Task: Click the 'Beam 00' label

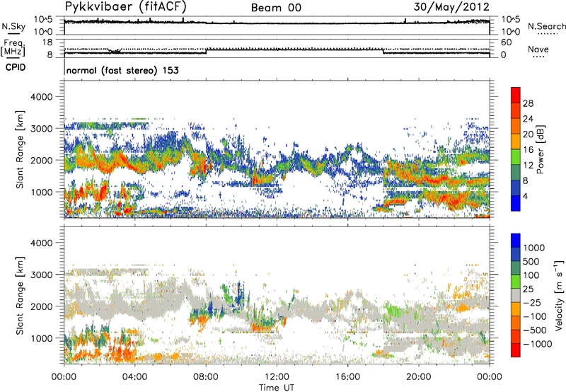Action: pos(276,8)
